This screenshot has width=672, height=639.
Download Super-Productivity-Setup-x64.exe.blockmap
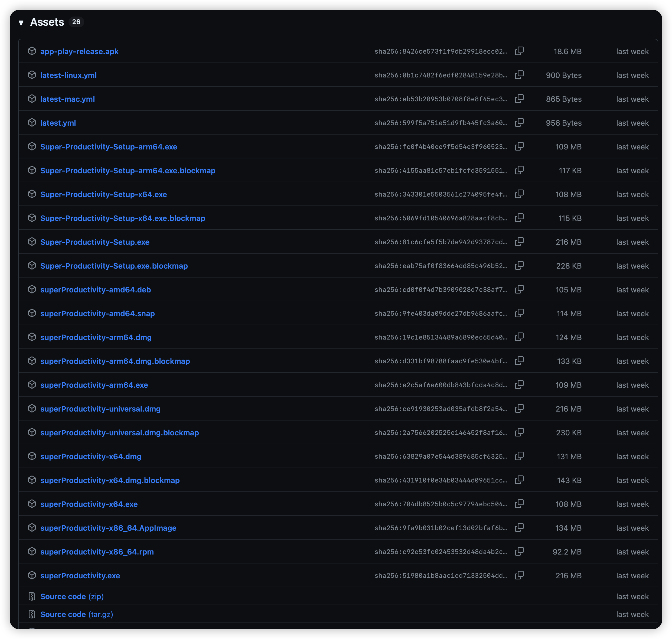coord(123,218)
